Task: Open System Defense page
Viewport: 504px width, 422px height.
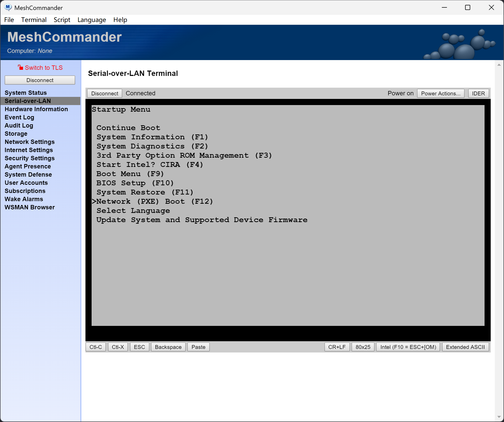Action: pyautogui.click(x=28, y=175)
